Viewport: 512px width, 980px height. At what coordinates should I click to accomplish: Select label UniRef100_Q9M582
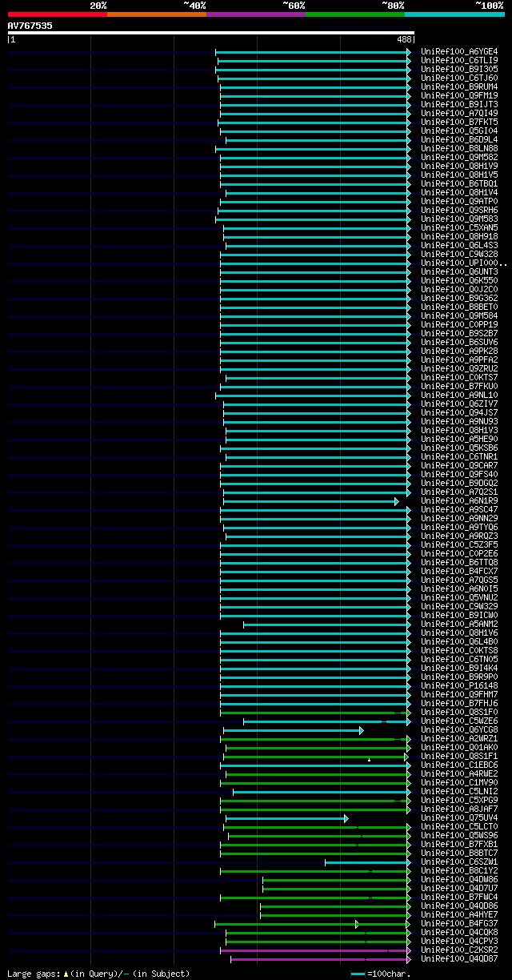click(459, 157)
